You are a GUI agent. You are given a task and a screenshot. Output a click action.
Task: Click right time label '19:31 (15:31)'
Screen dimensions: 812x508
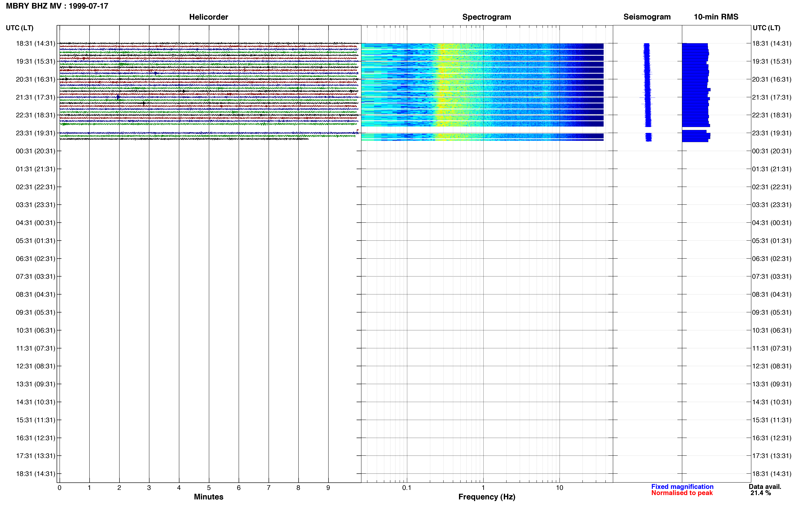tap(772, 61)
